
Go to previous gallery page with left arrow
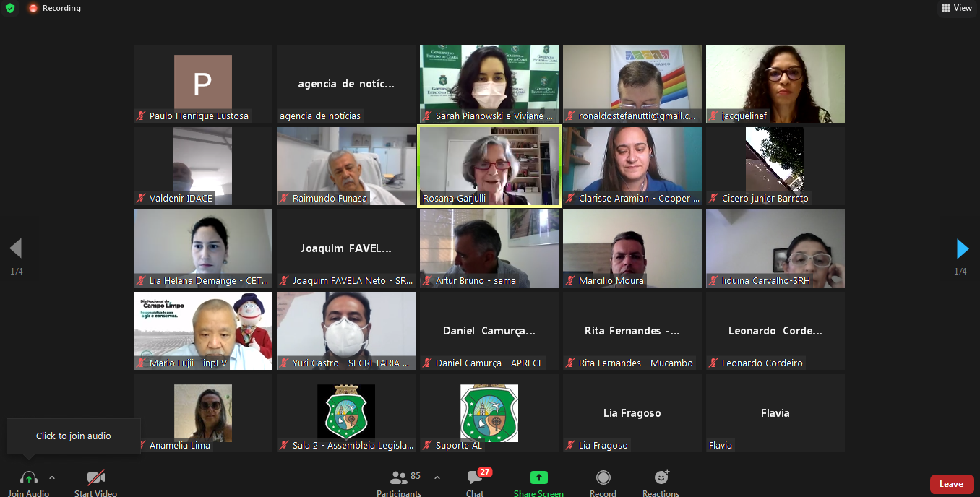coord(15,249)
